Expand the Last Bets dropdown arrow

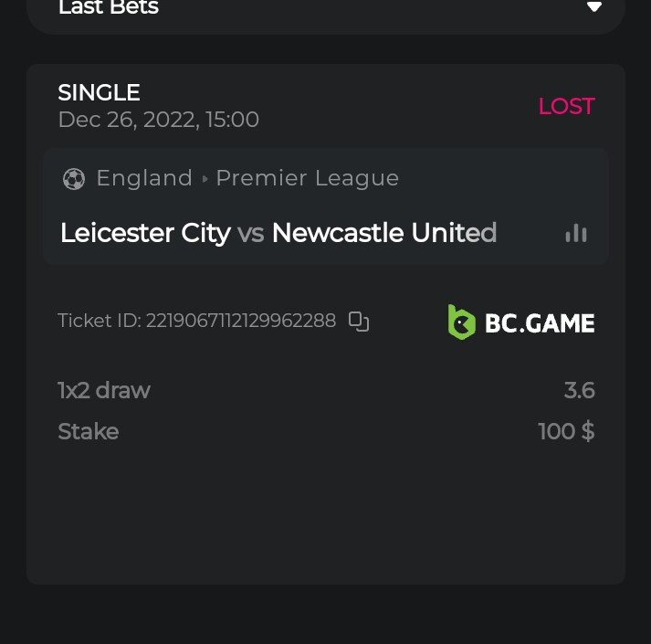[x=594, y=7]
